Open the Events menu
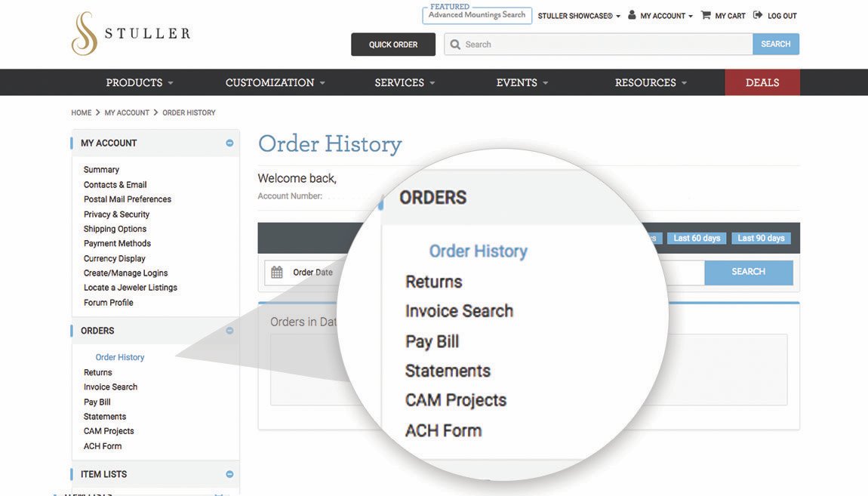The width and height of the screenshot is (868, 496). pos(522,82)
